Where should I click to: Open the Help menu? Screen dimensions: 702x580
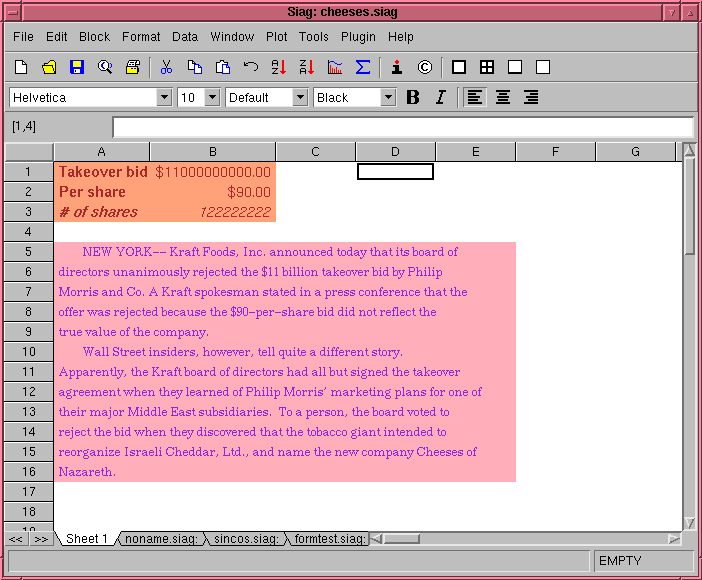401,37
